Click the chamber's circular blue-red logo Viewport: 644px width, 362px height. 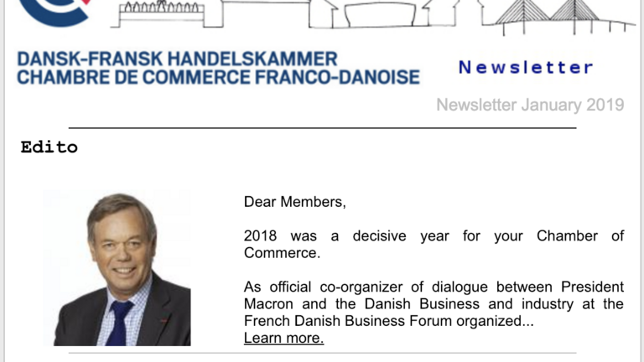[55, 10]
